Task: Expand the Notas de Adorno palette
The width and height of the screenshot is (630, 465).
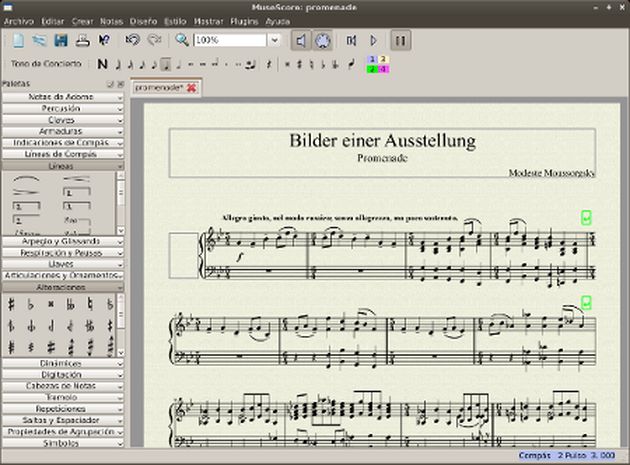Action: tap(63, 97)
